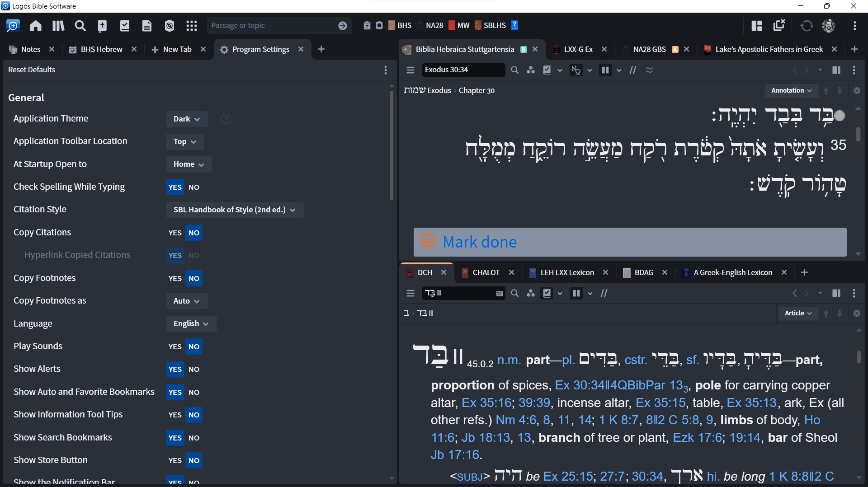Switch to the CHALOT lexicon tab
The height and width of the screenshot is (487, 868).
pos(486,272)
